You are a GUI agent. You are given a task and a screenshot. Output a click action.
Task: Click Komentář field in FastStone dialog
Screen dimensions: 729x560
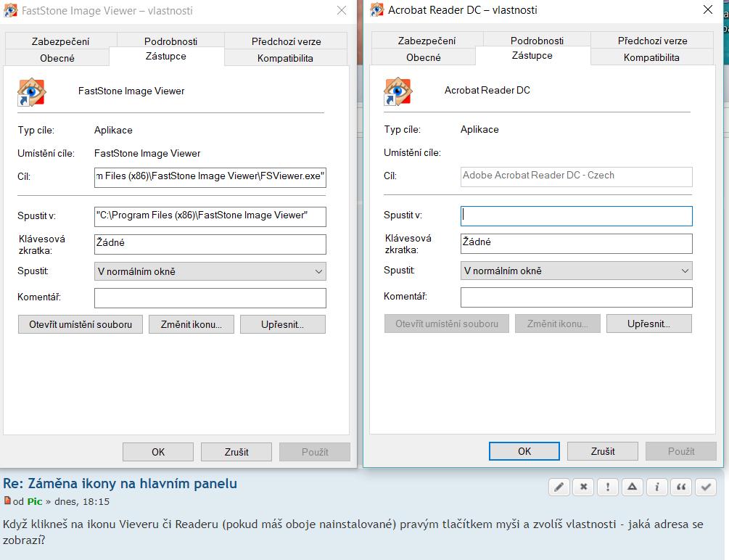pyautogui.click(x=210, y=298)
